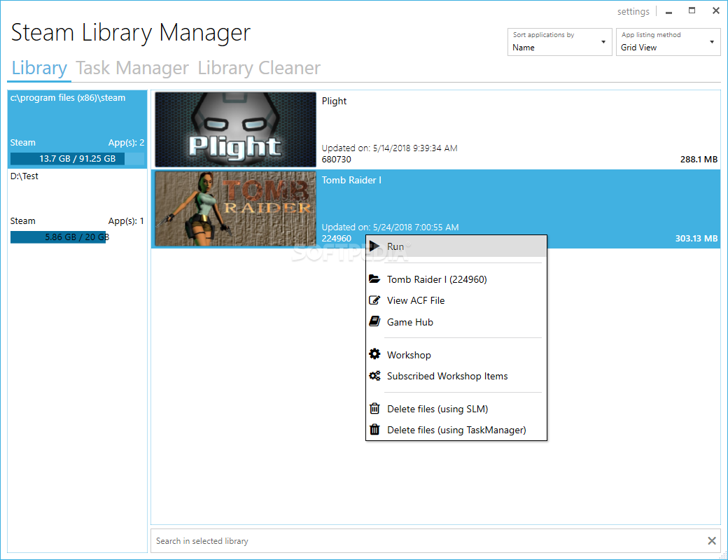Clear the search box with the X icon
Image resolution: width=728 pixels, height=560 pixels.
tap(712, 540)
